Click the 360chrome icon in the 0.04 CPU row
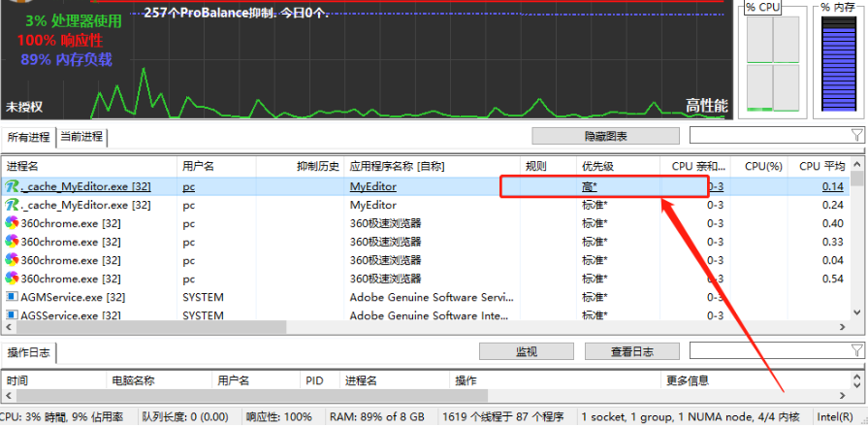This screenshot has width=868, height=427. [12, 260]
